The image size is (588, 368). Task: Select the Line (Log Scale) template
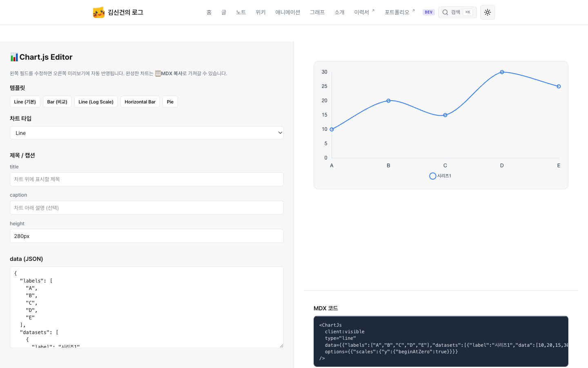coord(96,102)
